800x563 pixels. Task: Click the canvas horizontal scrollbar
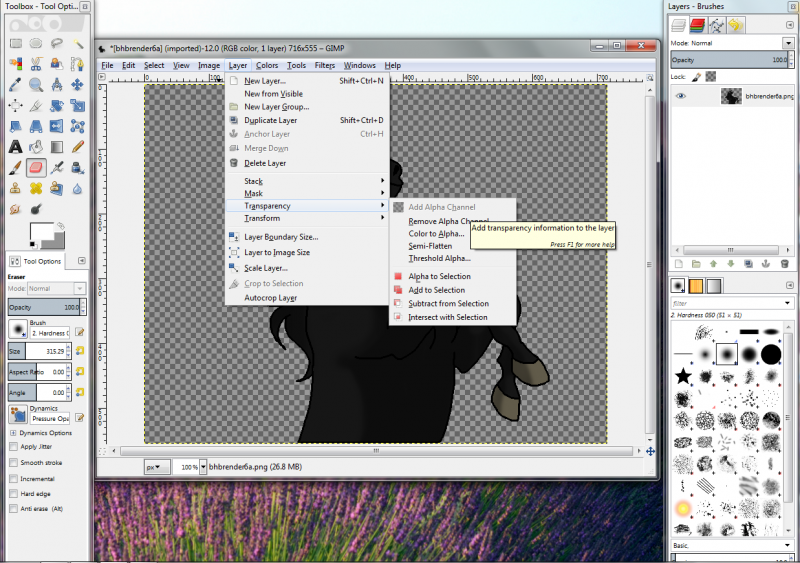tap(377, 451)
